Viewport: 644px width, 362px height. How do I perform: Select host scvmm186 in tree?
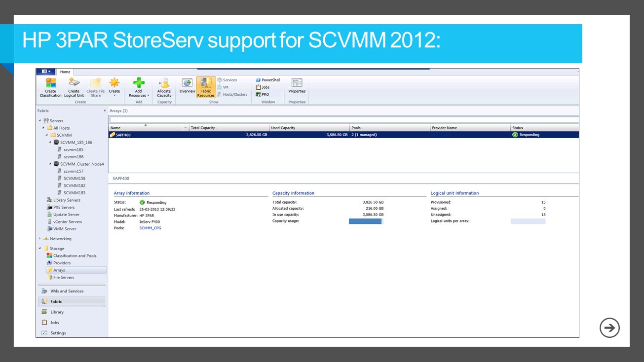click(x=70, y=157)
